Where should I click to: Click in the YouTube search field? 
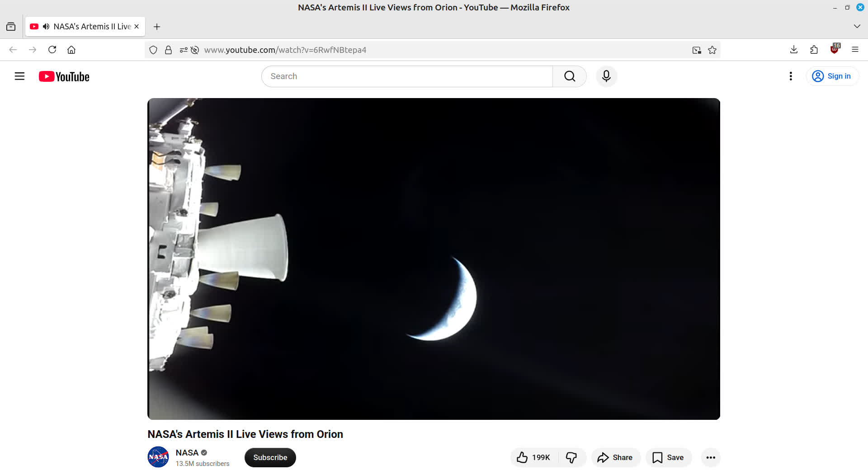[x=407, y=76]
